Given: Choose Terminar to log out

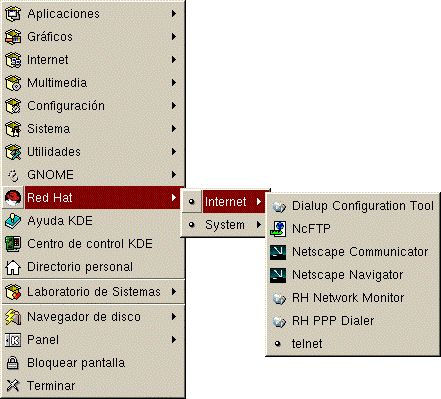Looking at the screenshot, I should click(x=93, y=386).
